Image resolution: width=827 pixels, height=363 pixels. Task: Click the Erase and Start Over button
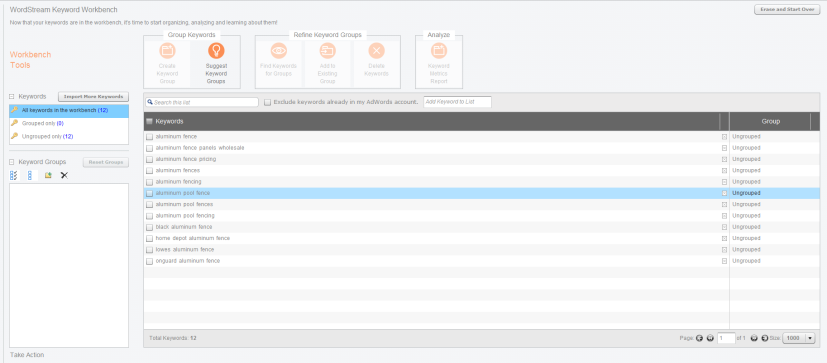click(x=787, y=9)
